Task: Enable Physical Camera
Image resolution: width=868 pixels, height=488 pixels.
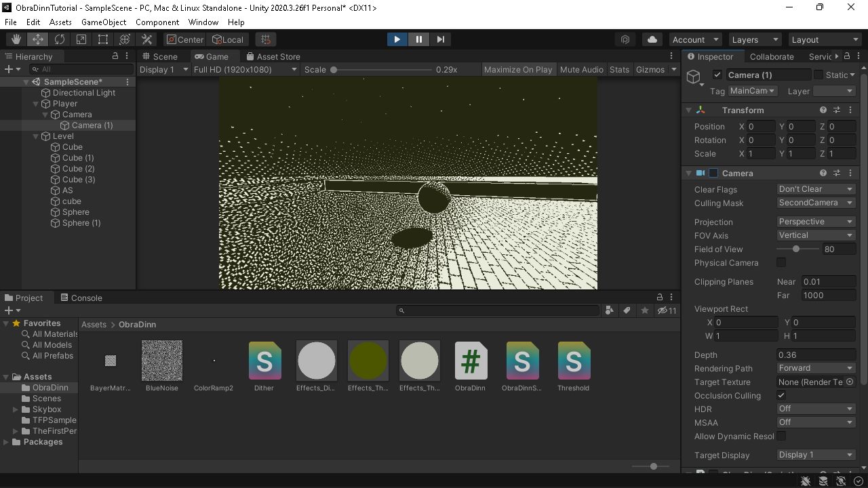Action: (x=781, y=262)
